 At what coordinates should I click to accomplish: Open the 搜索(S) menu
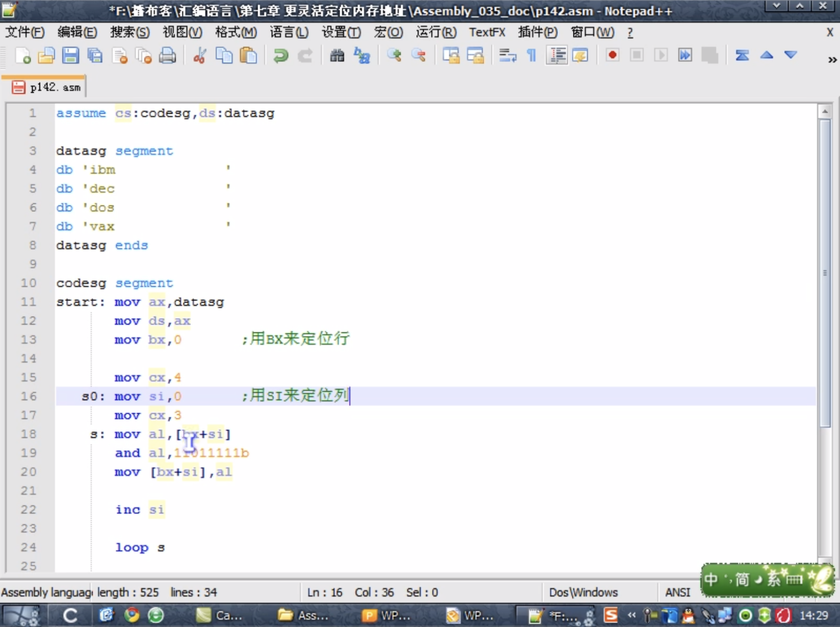[130, 32]
